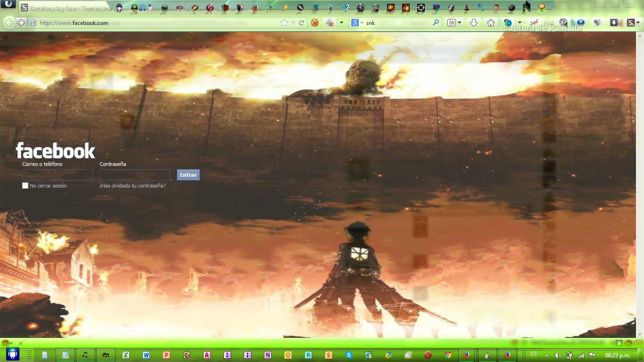Close the add-on bar with X
644x362 pixels.
(20, 343)
